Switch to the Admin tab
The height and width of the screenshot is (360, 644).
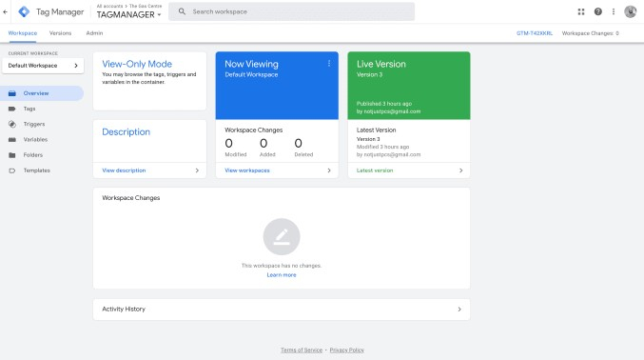click(94, 33)
